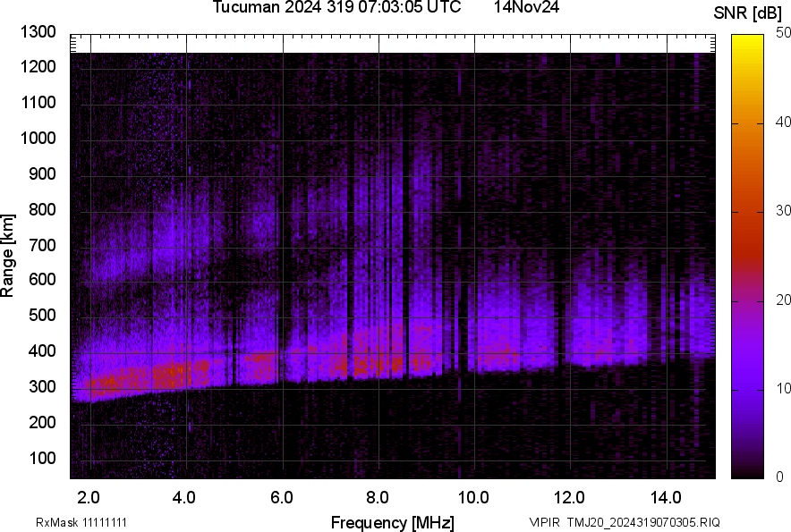Click the file name 'TMJ20_2024319070305.RIQ'
The image size is (791, 532).
(x=643, y=522)
